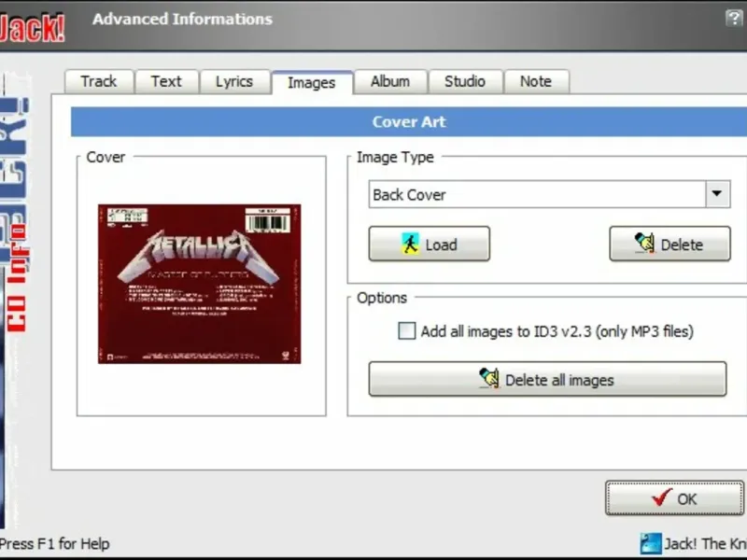Switch to the Track tab
This screenshot has height=560, width=747.
click(99, 81)
